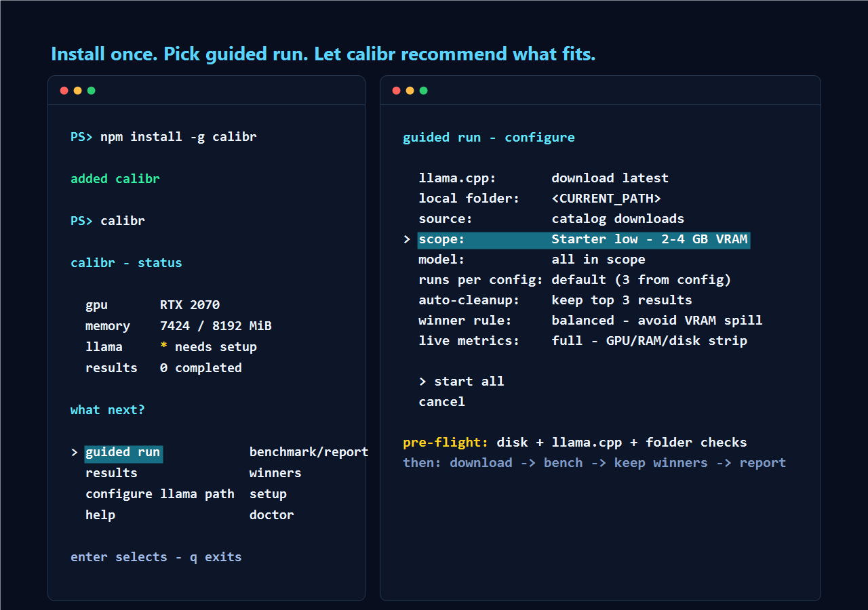This screenshot has width=868, height=610.
Task: Select the highlighted guided run menu entry
Action: pyautogui.click(x=123, y=453)
